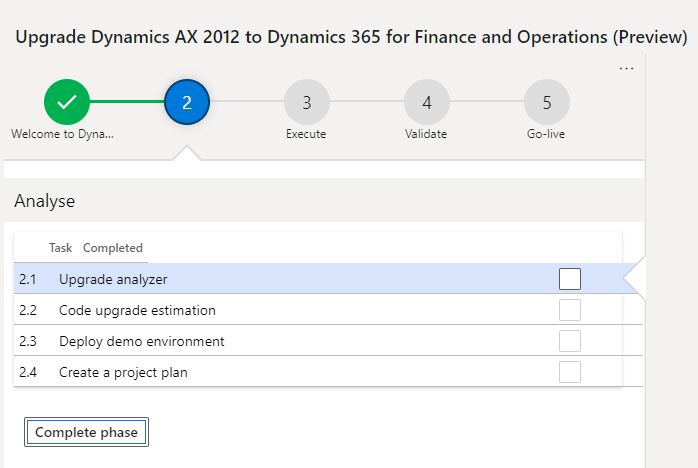
Task: Select the Code upgrade estimation task
Action: click(x=329, y=310)
